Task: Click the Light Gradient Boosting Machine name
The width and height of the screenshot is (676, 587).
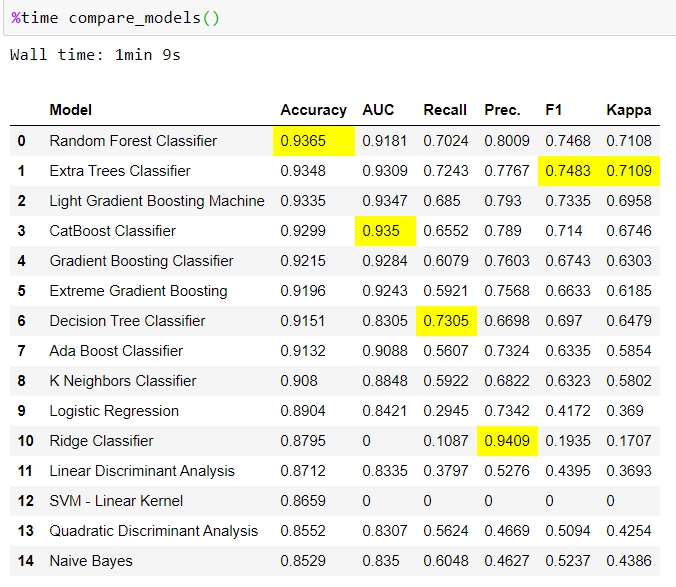Action: coord(157,201)
